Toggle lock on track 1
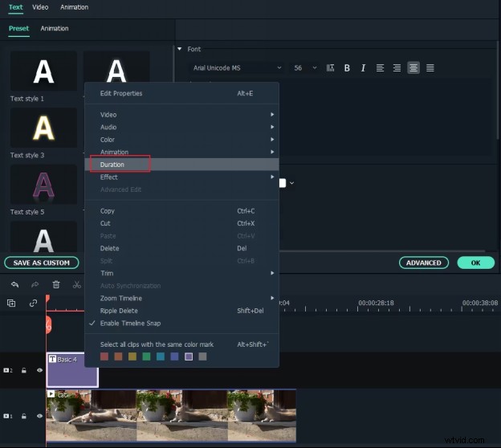Image resolution: width=501 pixels, height=448 pixels. pos(24,416)
